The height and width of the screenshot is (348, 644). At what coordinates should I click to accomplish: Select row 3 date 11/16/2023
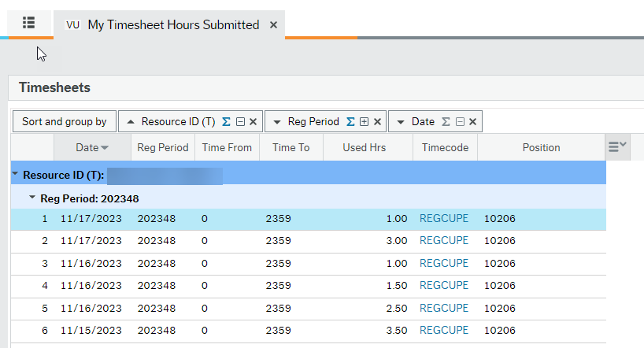pos(91,264)
